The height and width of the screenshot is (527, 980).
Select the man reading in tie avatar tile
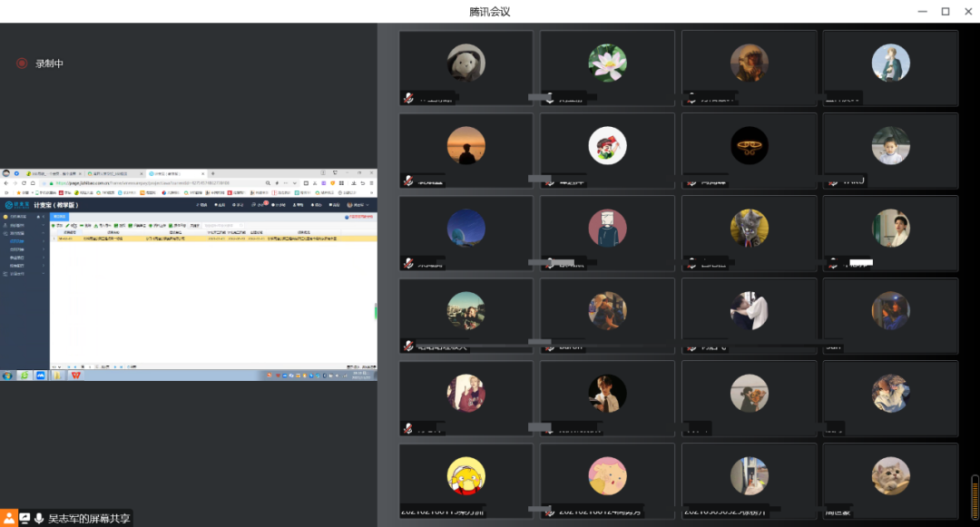pyautogui.click(x=607, y=398)
